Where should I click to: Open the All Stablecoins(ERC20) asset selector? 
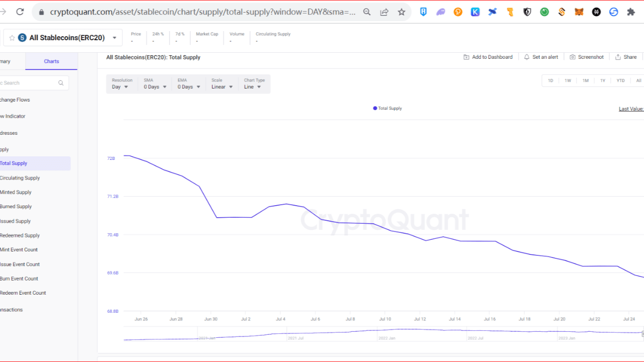click(63, 38)
